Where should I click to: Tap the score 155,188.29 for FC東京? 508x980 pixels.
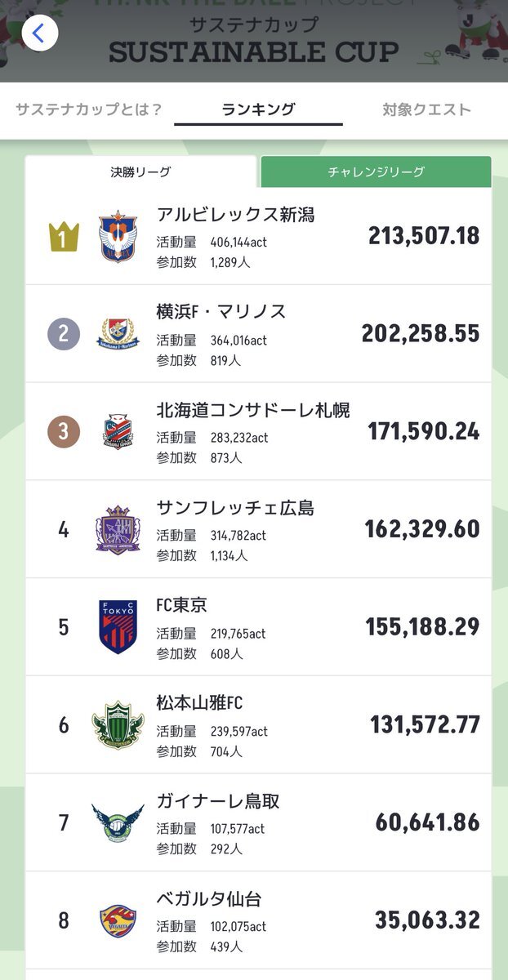(x=422, y=627)
